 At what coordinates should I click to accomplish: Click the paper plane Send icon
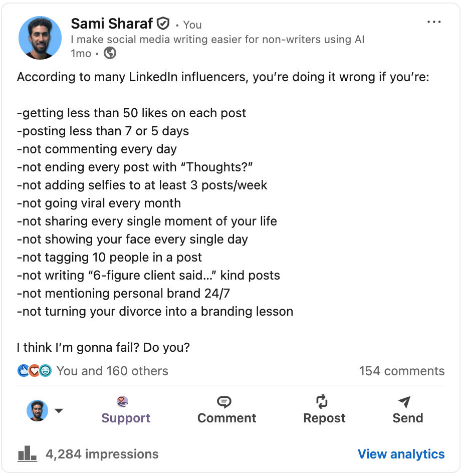tap(404, 402)
